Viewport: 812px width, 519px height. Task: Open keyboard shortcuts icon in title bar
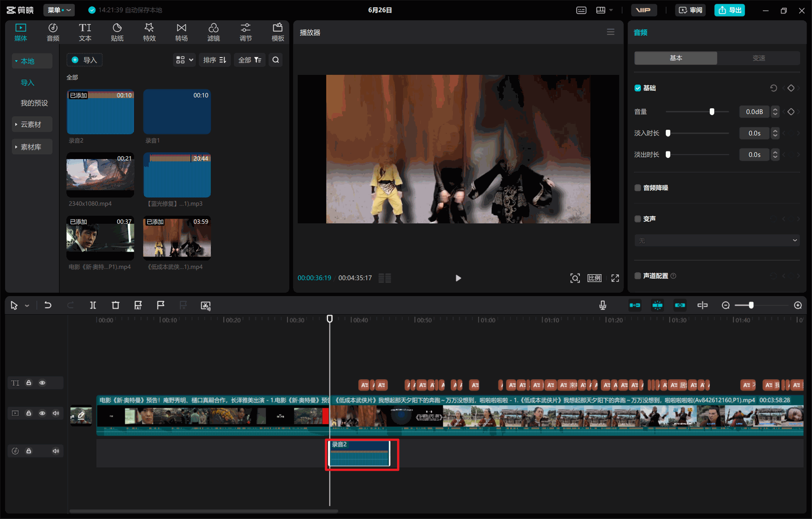(x=582, y=10)
